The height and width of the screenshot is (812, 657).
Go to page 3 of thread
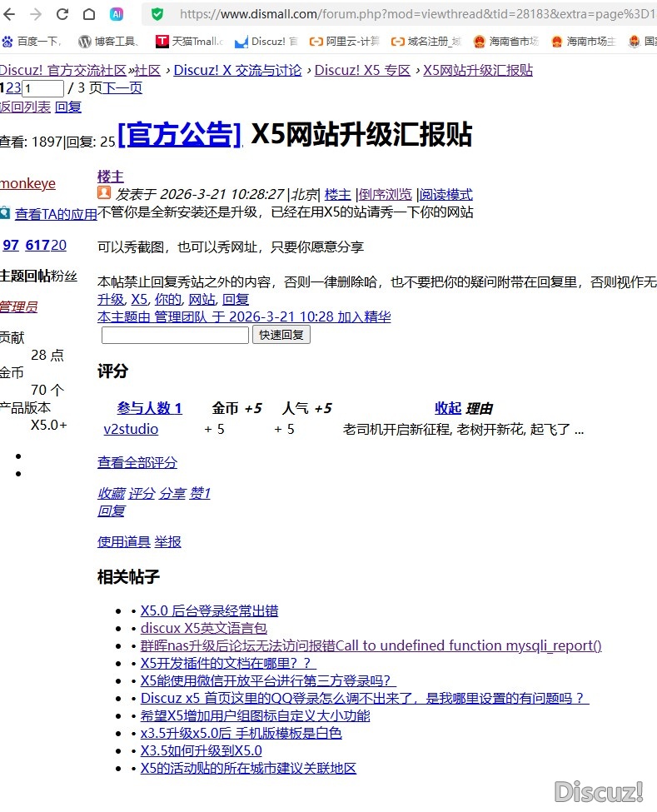(x=17, y=88)
